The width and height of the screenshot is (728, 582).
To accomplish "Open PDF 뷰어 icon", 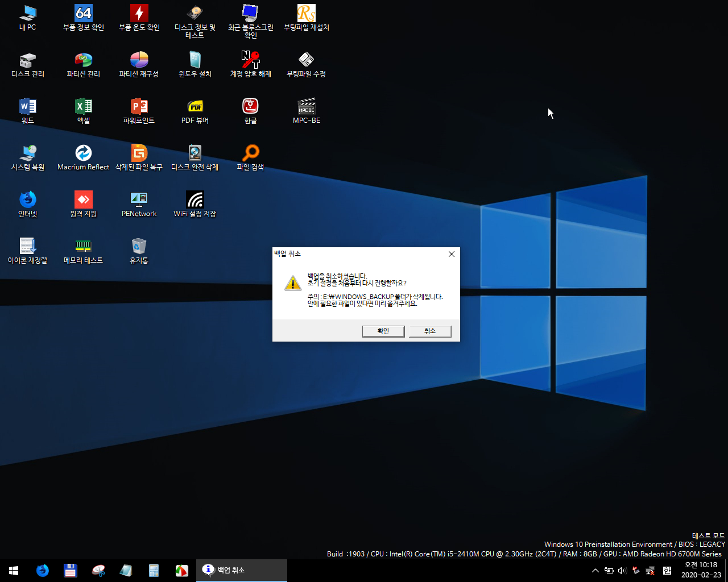I will point(195,111).
